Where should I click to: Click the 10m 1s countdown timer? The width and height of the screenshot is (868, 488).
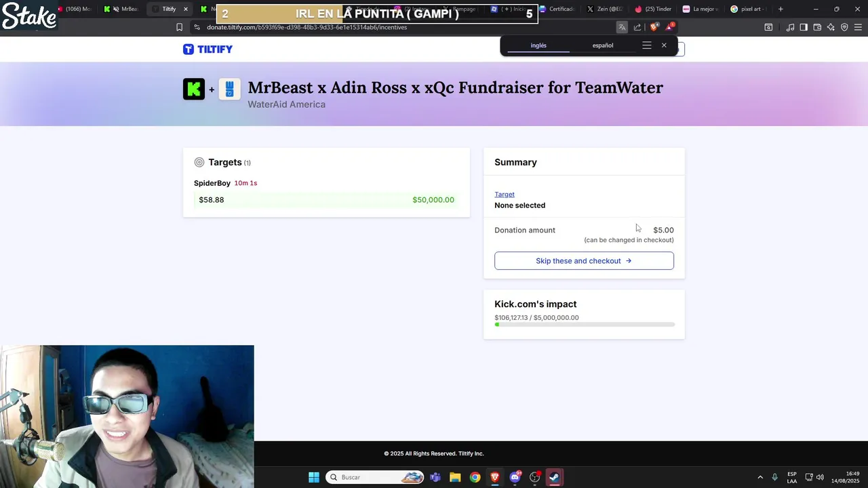coord(245,183)
